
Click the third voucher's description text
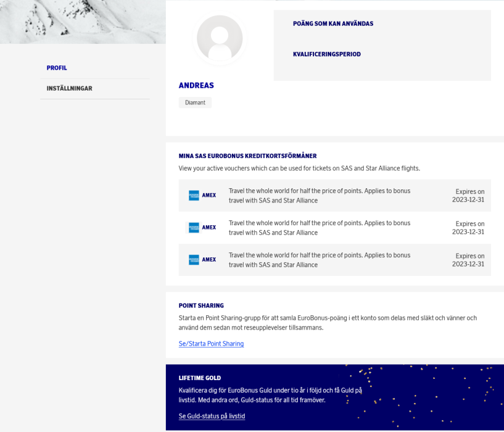point(319,260)
